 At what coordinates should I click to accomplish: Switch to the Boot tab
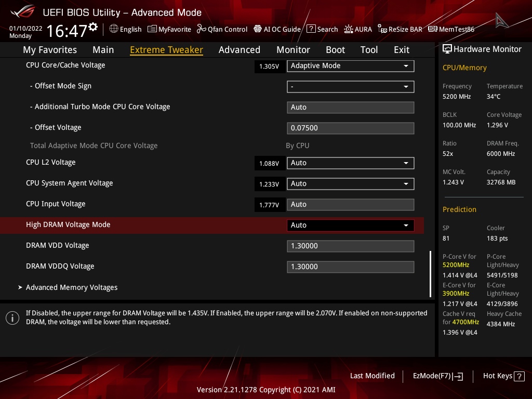[335, 50]
